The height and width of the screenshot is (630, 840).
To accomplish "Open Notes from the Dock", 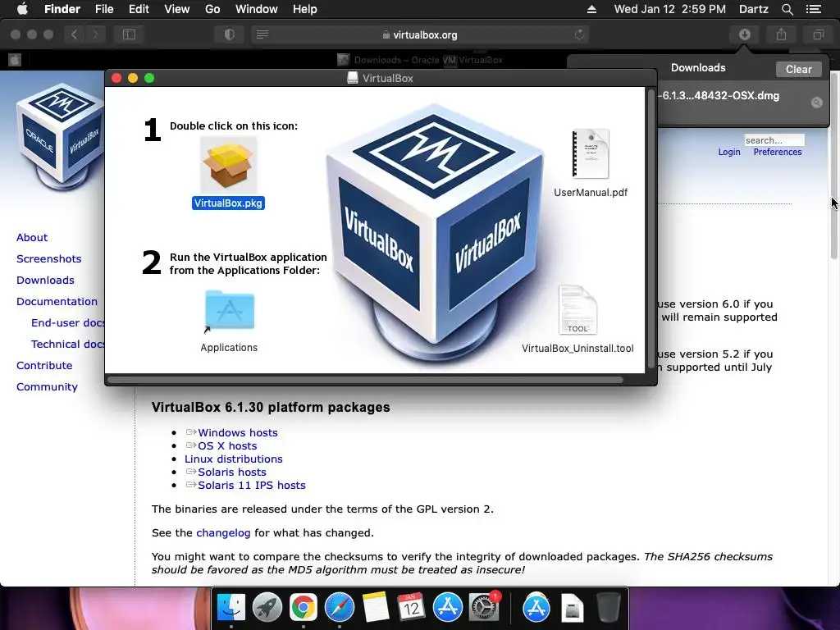I will point(375,608).
